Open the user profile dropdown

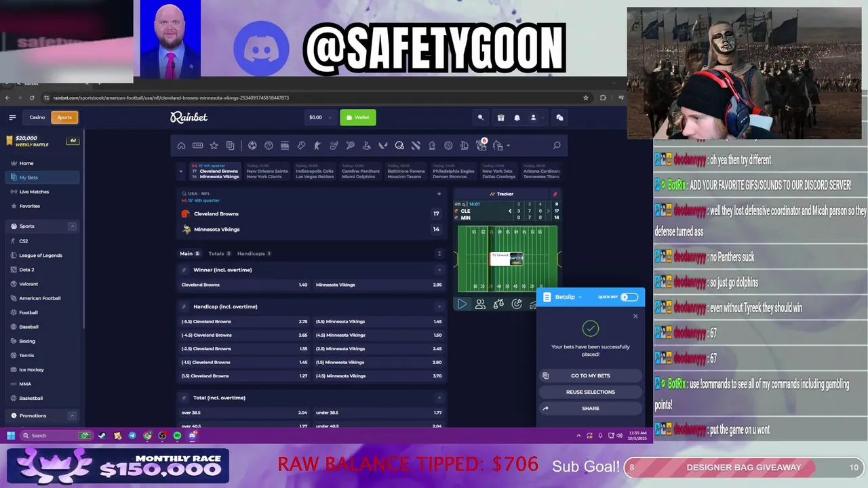[x=537, y=117]
